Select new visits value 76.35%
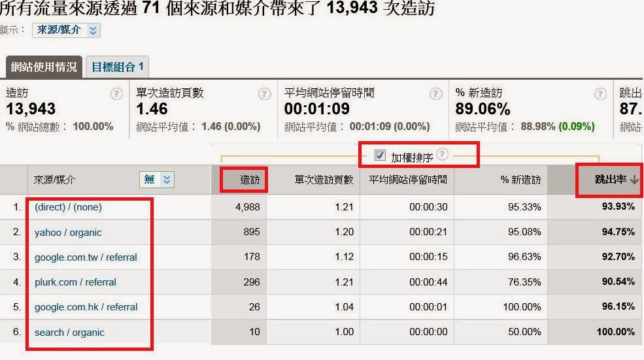Image resolution: width=644 pixels, height=360 pixels. click(524, 282)
